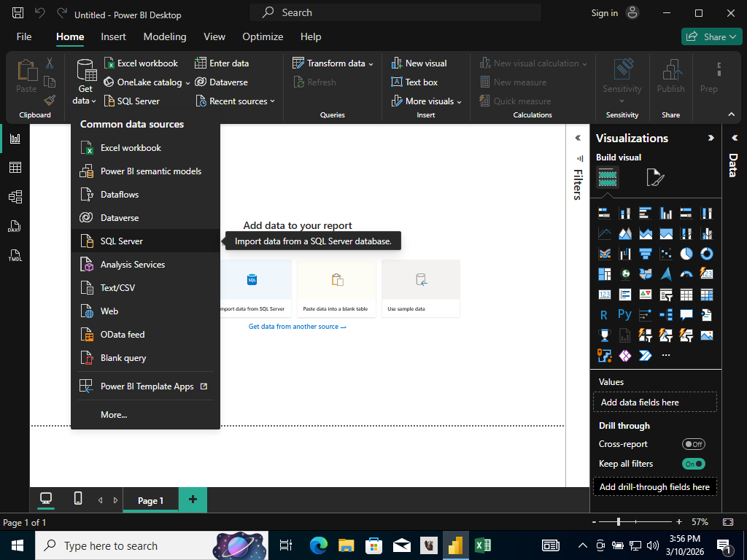Open DAX query view icon

coord(15,226)
